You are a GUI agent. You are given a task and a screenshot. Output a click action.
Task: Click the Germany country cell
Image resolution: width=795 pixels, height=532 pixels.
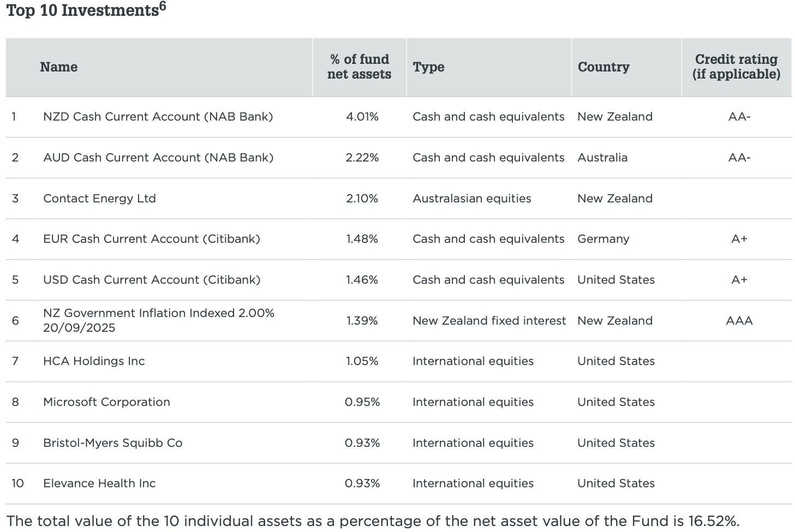(x=603, y=239)
